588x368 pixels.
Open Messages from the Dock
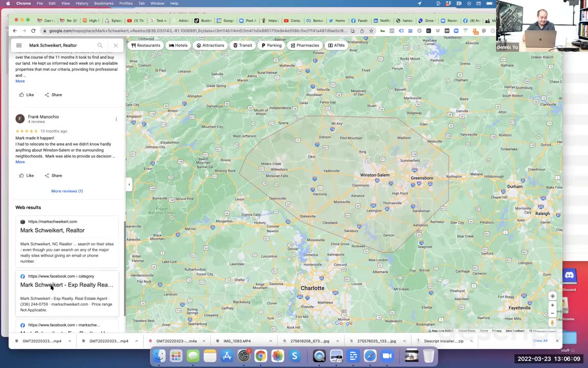tap(193, 355)
